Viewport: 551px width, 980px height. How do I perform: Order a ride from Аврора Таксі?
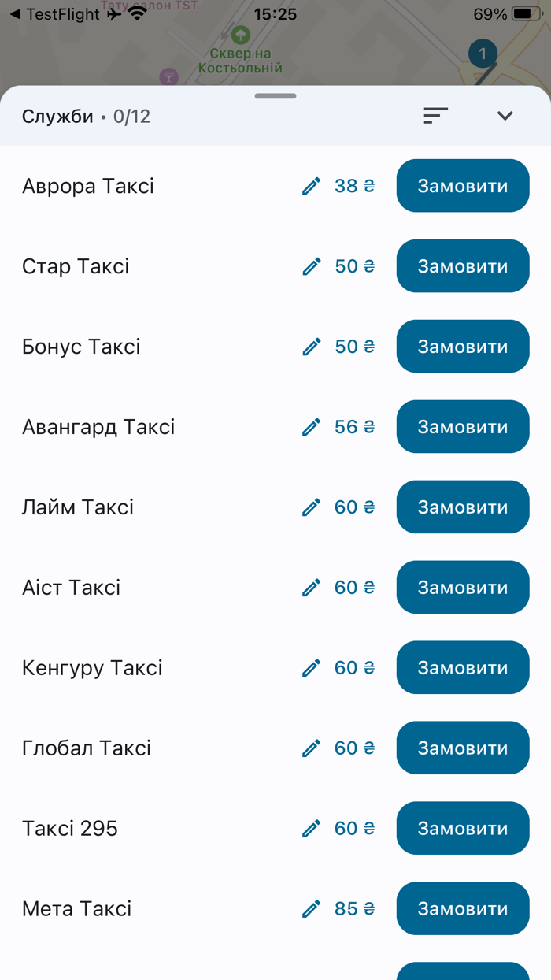coord(463,186)
